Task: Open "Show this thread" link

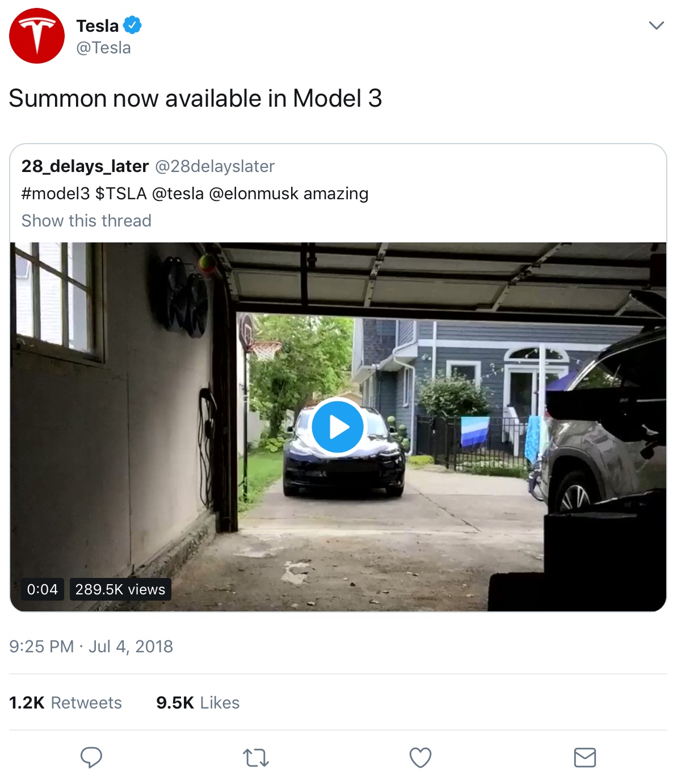Action: (86, 221)
